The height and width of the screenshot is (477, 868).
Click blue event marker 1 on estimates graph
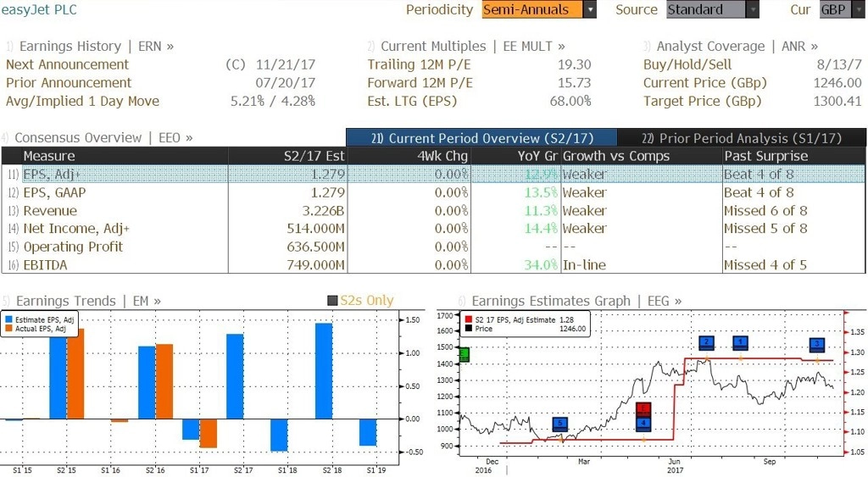pyautogui.click(x=740, y=343)
